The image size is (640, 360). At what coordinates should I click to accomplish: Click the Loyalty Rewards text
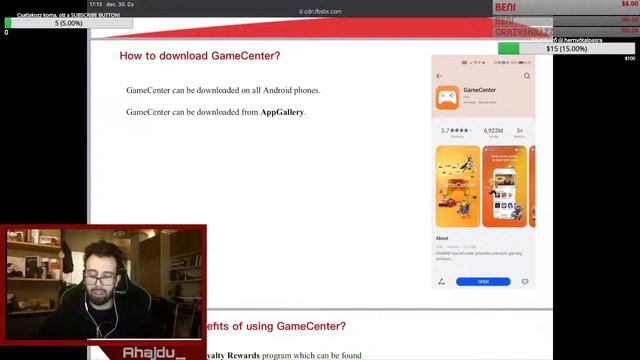coord(233,356)
